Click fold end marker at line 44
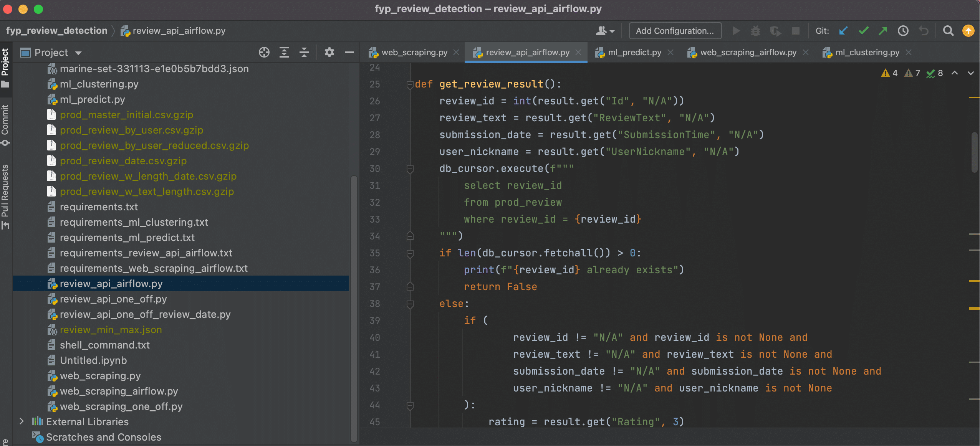The image size is (980, 446). click(410, 405)
